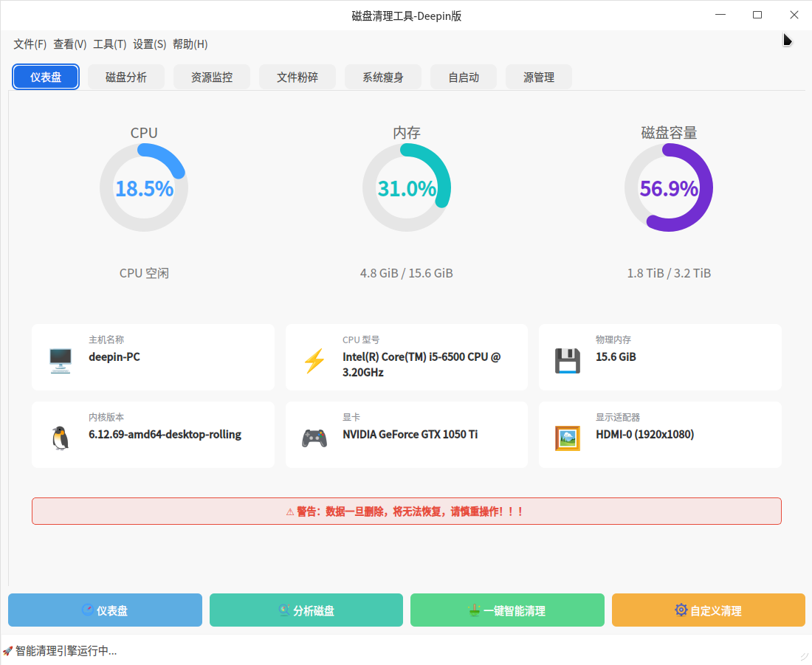Click the computer monitor icon beside 主机名称

tap(60, 361)
